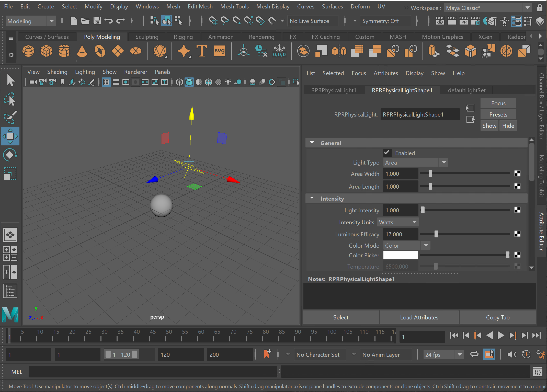Create a polygon torus from the shelf
This screenshot has height=392, width=547.
click(100, 51)
